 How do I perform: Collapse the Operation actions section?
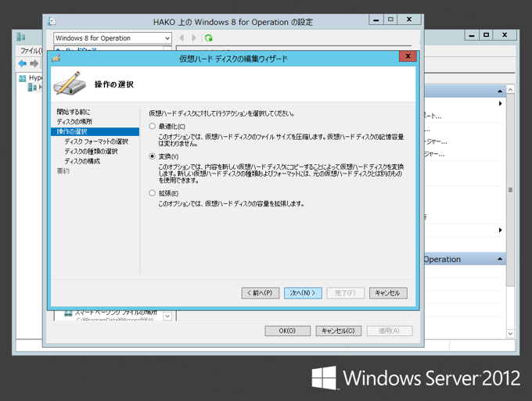[x=500, y=259]
